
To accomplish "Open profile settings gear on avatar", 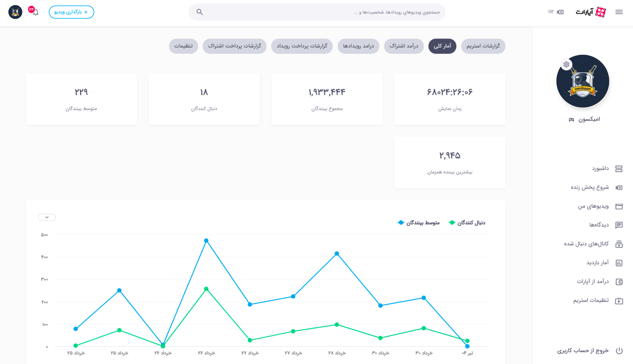I will click(x=566, y=65).
